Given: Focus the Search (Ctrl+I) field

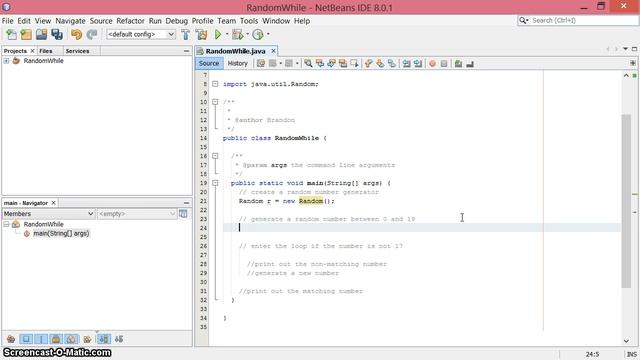Looking at the screenshot, I should point(578,20).
